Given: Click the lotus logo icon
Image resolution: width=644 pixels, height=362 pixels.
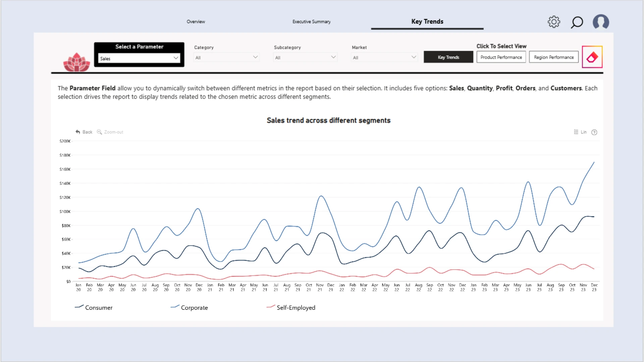Looking at the screenshot, I should point(76,62).
